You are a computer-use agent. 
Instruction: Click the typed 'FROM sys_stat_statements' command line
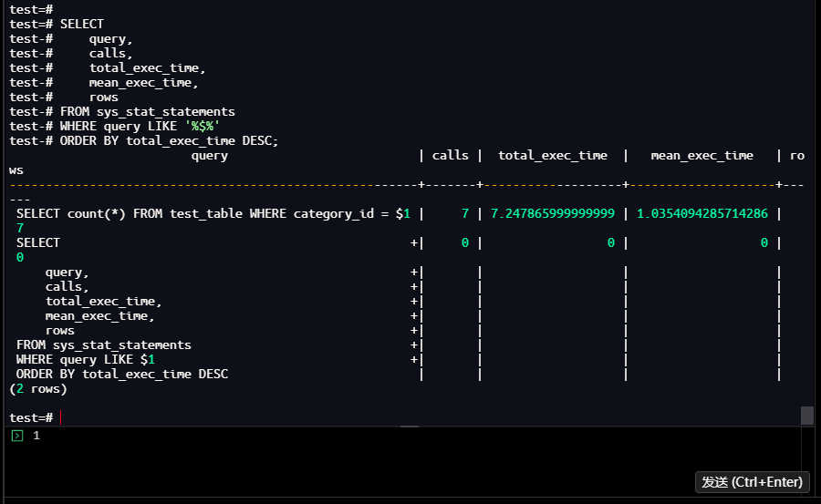tap(148, 111)
